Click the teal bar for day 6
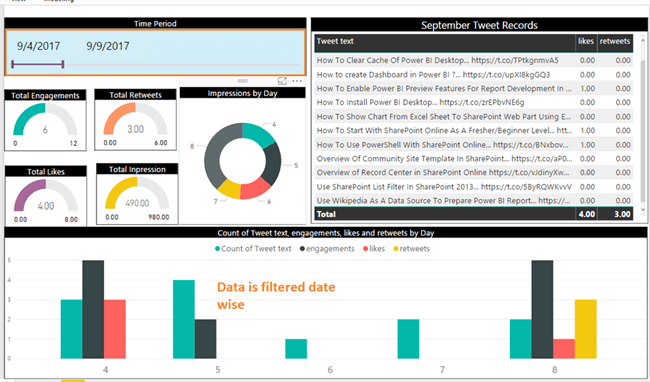 pos(296,349)
